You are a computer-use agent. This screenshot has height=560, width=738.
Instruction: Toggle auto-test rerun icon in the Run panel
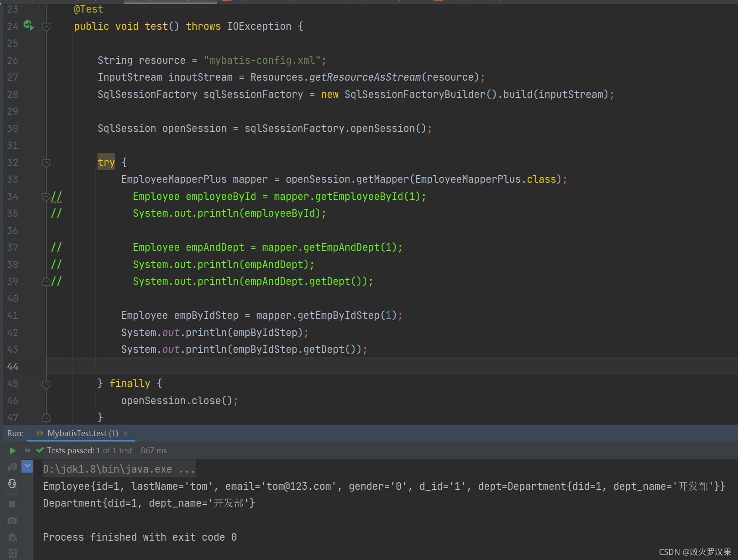[13, 484]
